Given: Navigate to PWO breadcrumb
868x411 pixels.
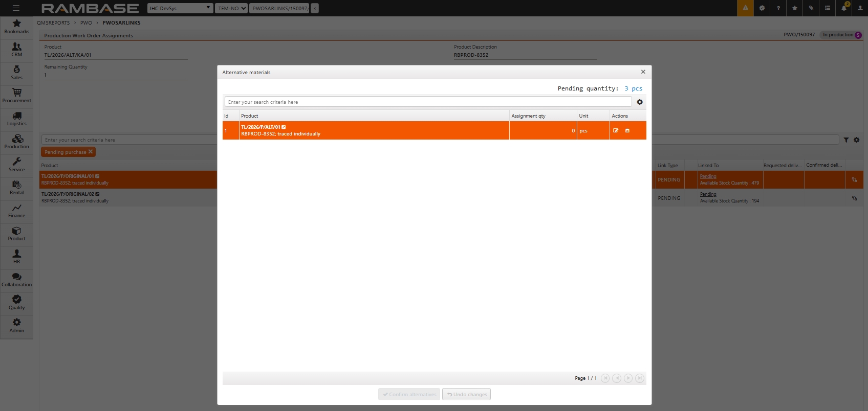Looking at the screenshot, I should point(86,23).
